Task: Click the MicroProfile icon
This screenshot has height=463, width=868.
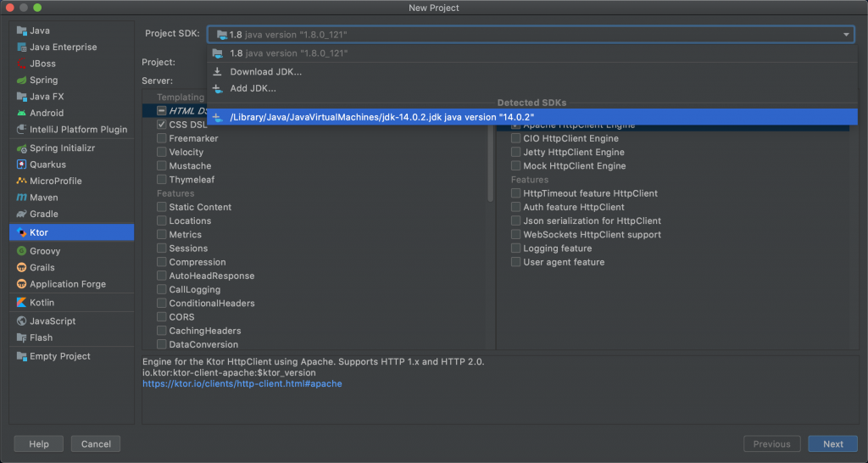Action: 21,181
